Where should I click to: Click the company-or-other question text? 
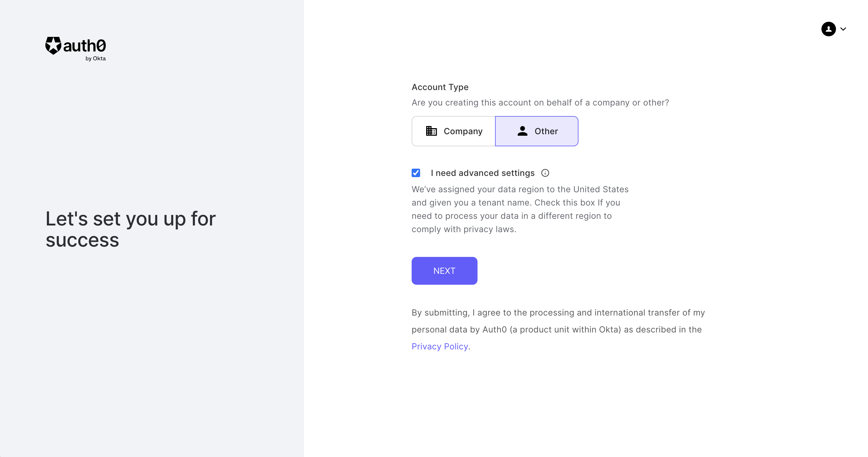click(x=540, y=102)
